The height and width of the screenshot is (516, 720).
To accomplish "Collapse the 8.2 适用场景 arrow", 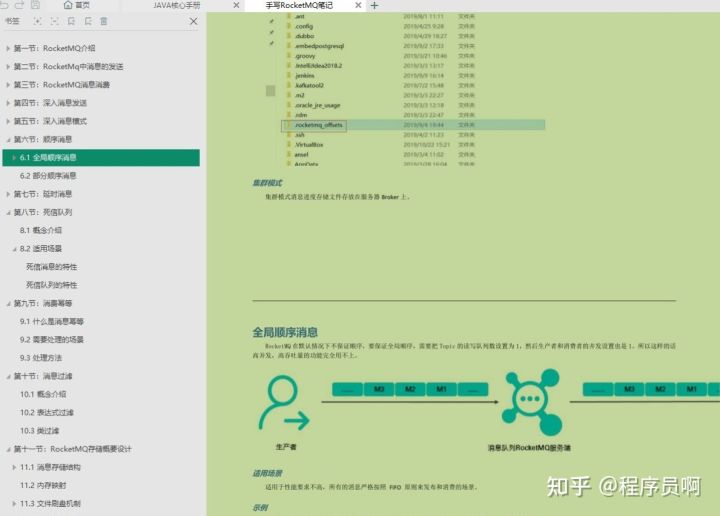I will pos(14,248).
